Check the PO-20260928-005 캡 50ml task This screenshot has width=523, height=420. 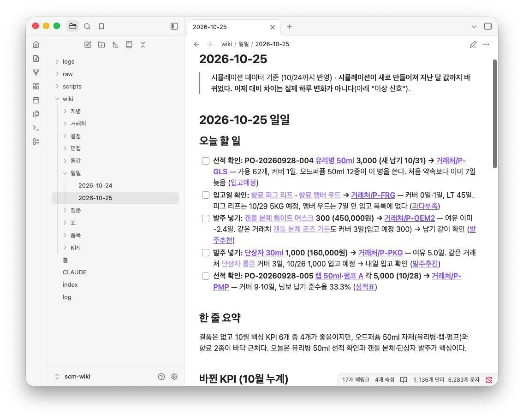(x=206, y=276)
